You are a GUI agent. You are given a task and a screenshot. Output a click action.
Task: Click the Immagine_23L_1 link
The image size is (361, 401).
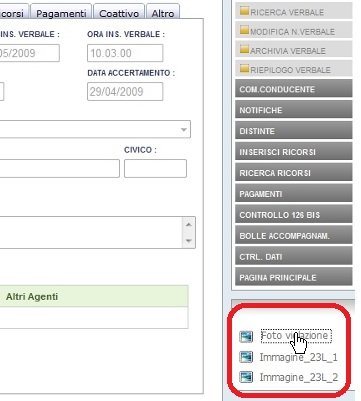tap(299, 357)
